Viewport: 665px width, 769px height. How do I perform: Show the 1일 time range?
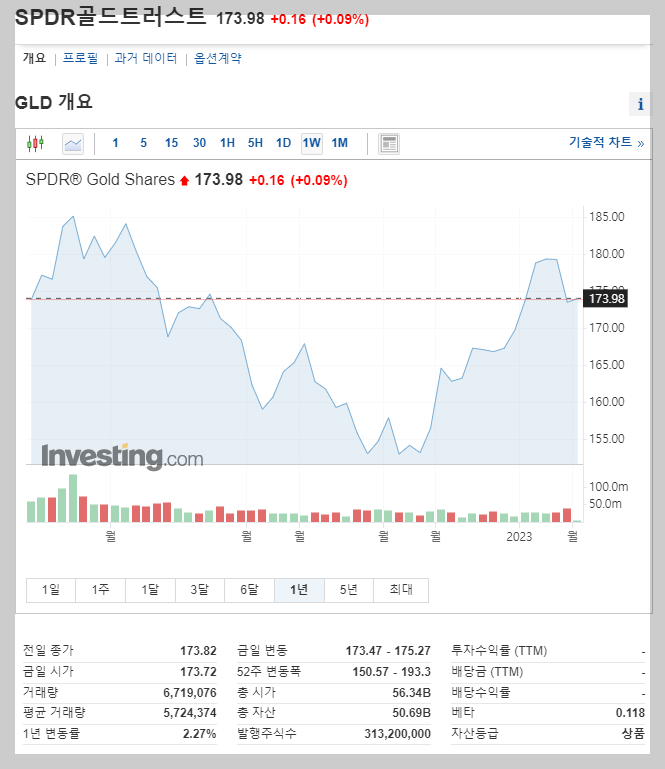pyautogui.click(x=51, y=590)
